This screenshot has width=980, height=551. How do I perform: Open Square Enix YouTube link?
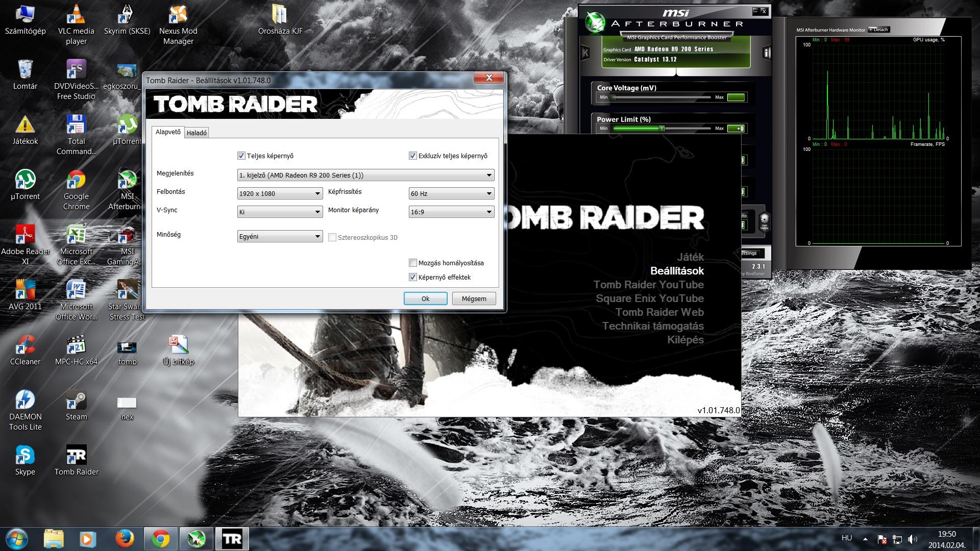[650, 298]
